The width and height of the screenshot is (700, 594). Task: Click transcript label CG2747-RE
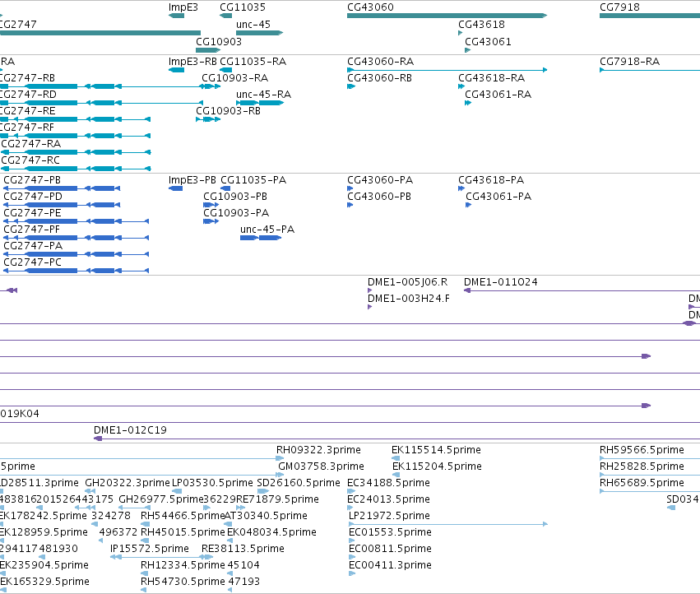point(28,111)
